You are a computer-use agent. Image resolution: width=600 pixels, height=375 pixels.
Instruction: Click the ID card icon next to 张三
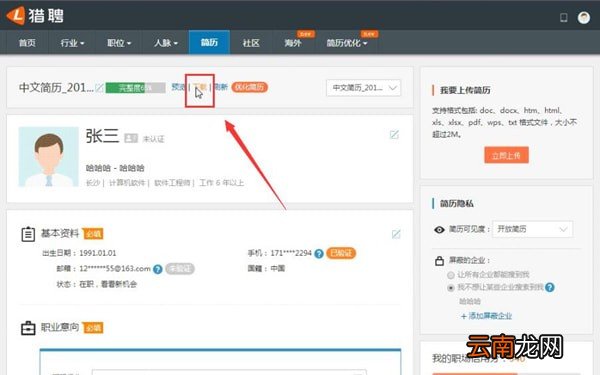click(131, 138)
